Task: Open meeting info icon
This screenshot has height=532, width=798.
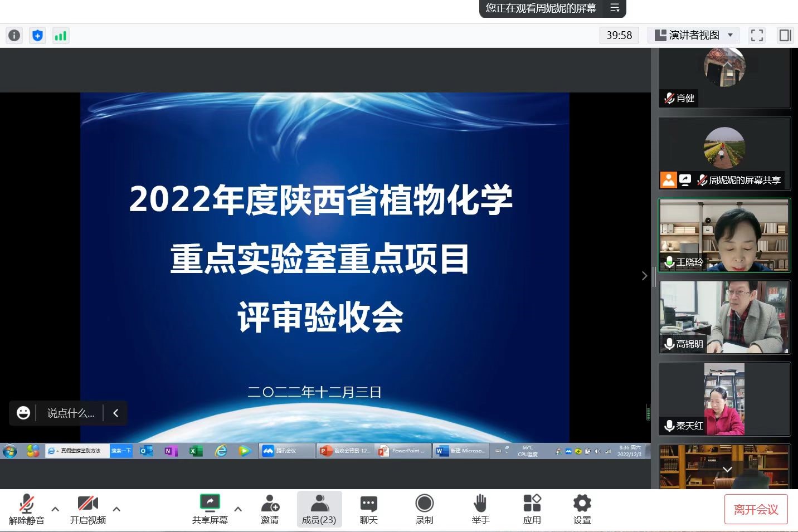Action: coord(14,36)
